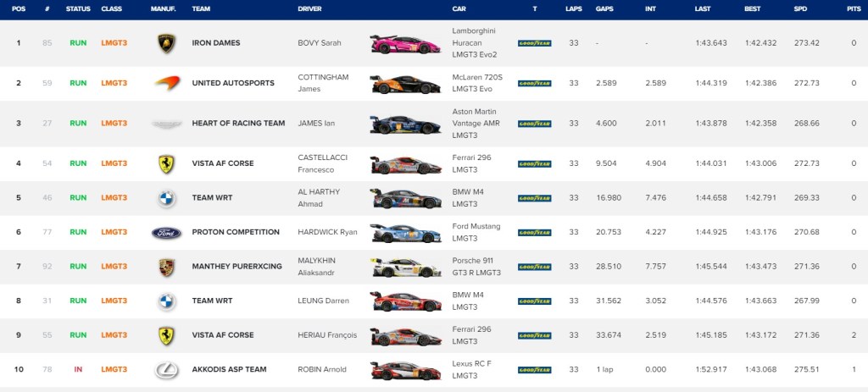Open the Heart of Racing Aston Martin image
The height and width of the screenshot is (392, 868).
point(406,125)
